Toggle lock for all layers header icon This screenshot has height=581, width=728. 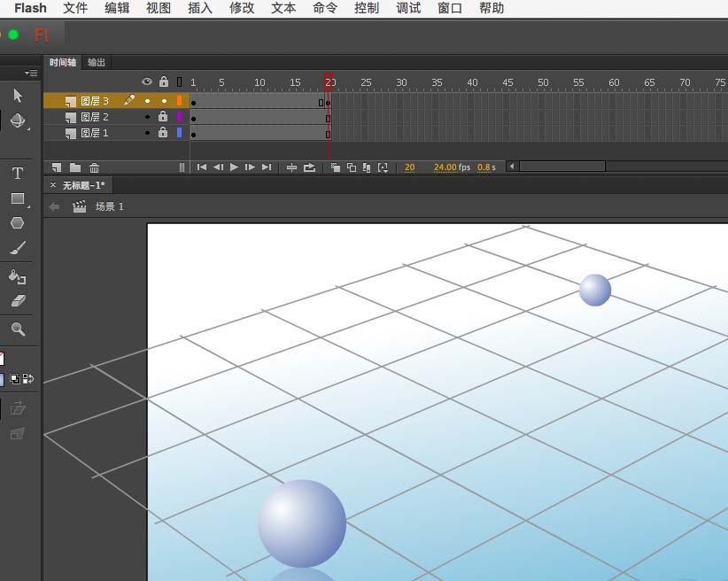click(164, 81)
